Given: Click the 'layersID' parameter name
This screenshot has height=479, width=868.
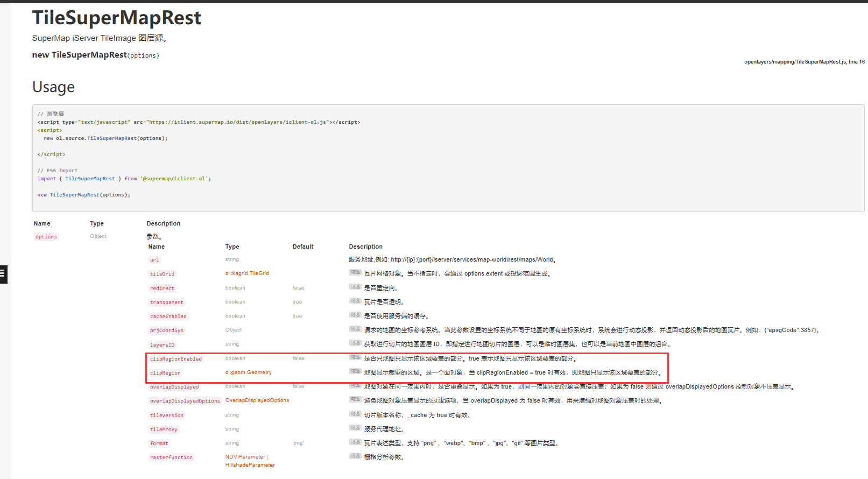Looking at the screenshot, I should [x=162, y=345].
